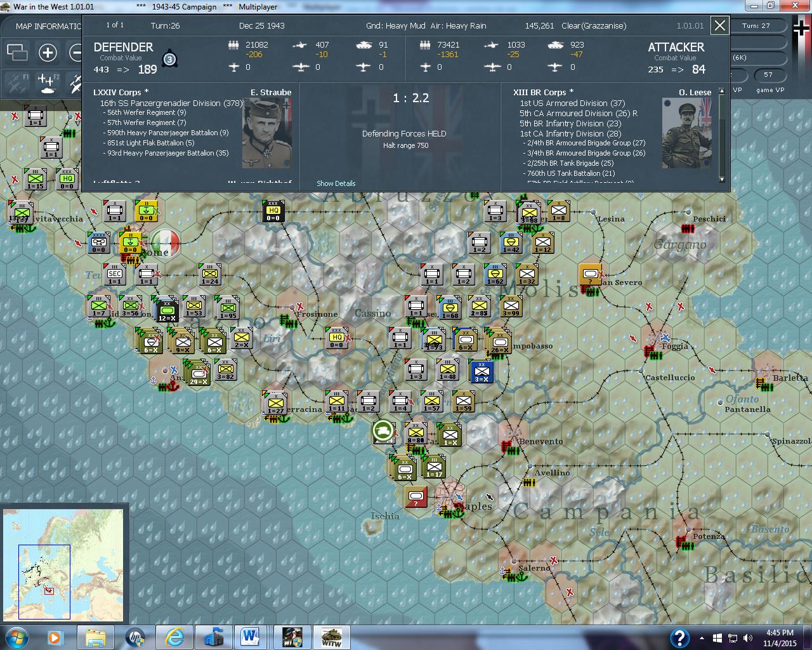Toggle the F2 air and ground mode

(49, 83)
